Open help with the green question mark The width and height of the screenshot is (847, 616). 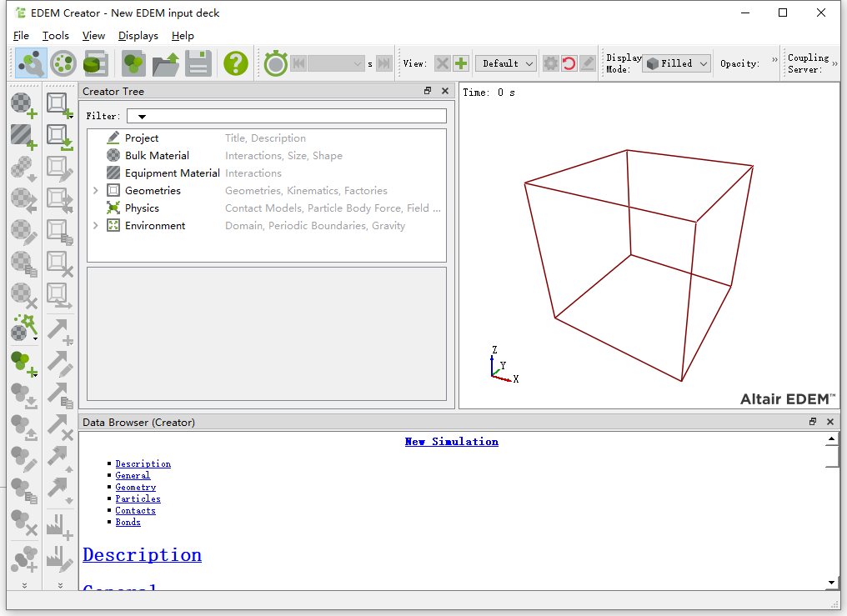click(x=236, y=63)
